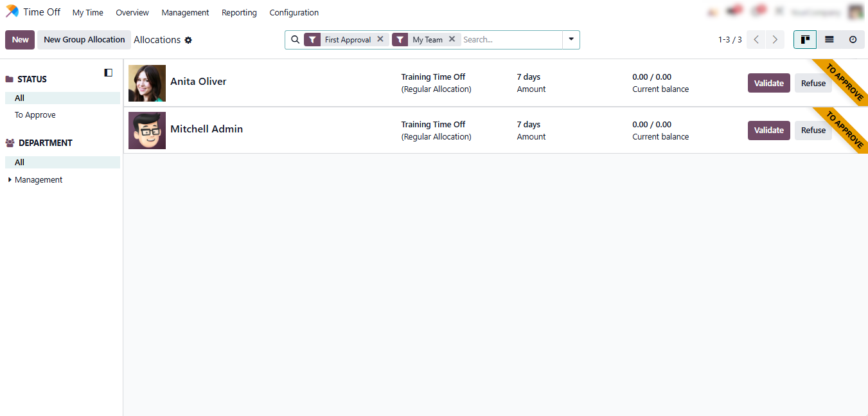Click into the Search input field
The width and height of the screenshot is (868, 416).
[x=511, y=40]
